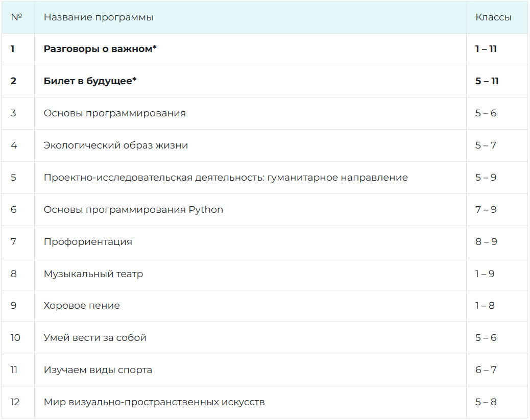This screenshot has height=420, width=530.
Task: Click the 'Название программы' column header
Action: click(x=99, y=17)
